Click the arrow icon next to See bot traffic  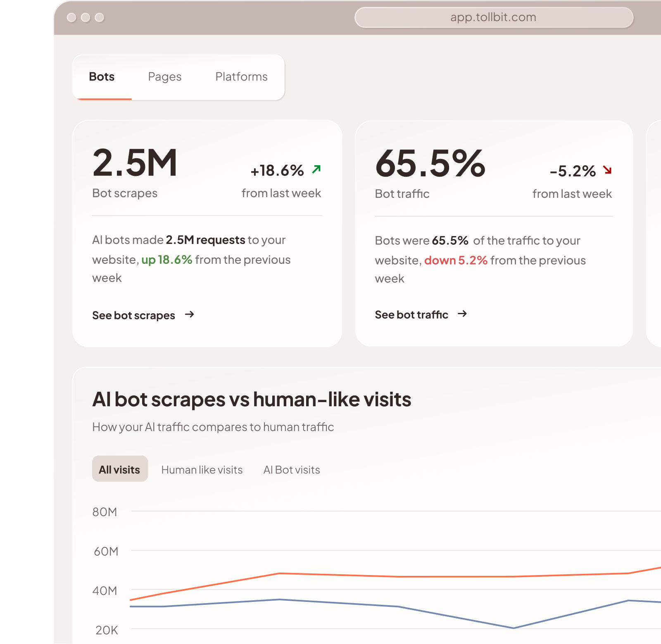463,314
